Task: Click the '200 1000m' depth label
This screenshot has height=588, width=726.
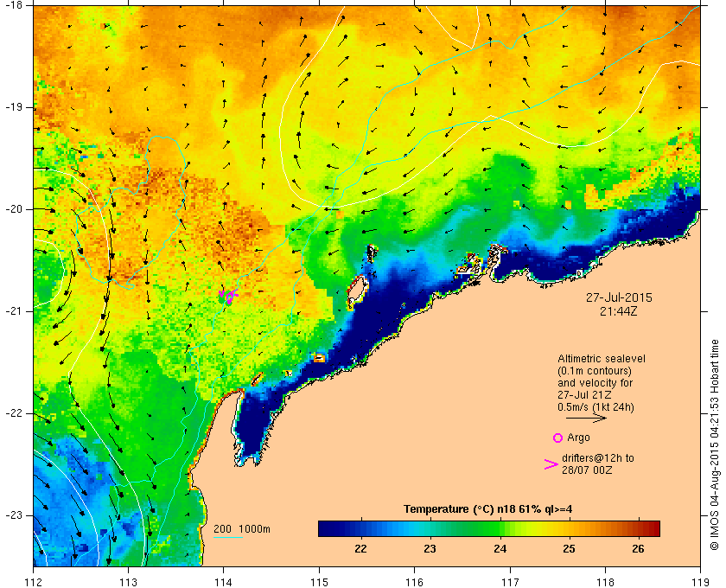Action: [x=242, y=529]
